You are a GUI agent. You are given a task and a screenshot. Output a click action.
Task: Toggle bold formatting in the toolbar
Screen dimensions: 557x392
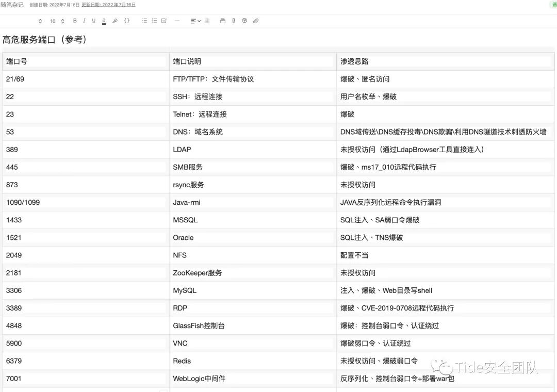pos(75,21)
